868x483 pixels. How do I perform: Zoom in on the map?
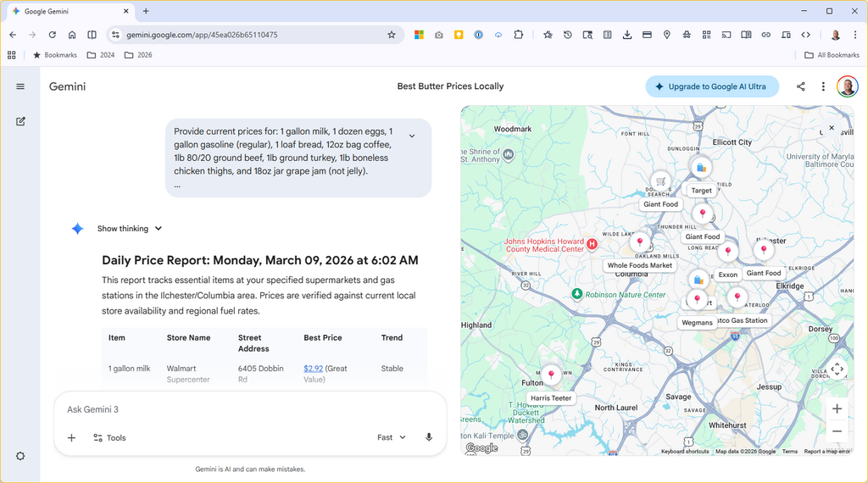(x=837, y=408)
